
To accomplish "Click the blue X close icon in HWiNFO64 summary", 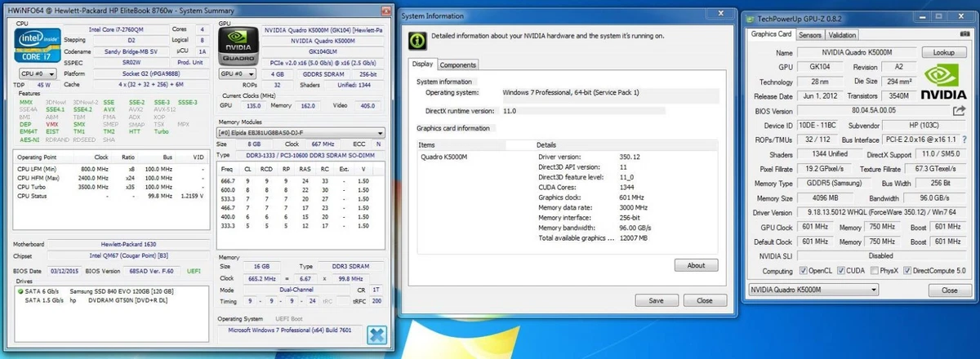I will tap(376, 335).
